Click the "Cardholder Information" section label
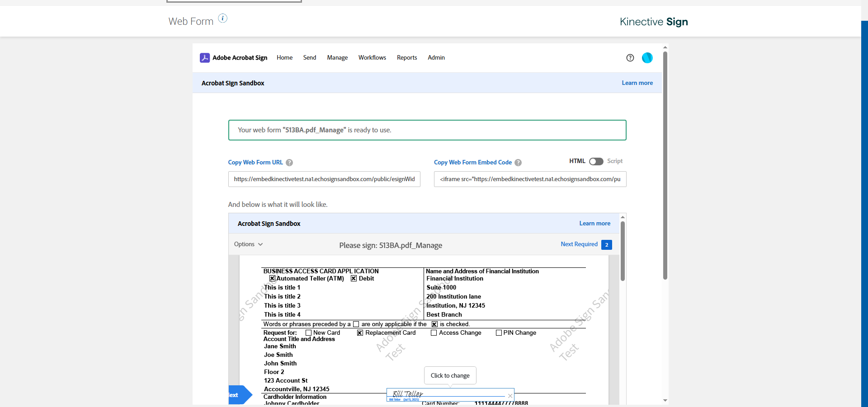This screenshot has width=868, height=407. (295, 397)
